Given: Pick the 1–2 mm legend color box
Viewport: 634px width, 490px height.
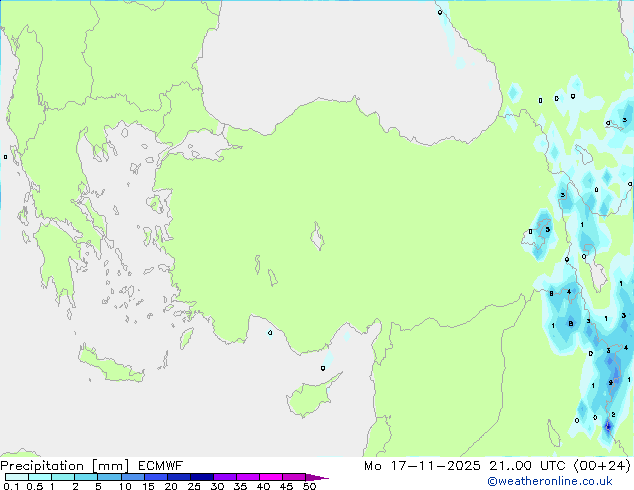Looking at the screenshot, I should click(x=63, y=477).
